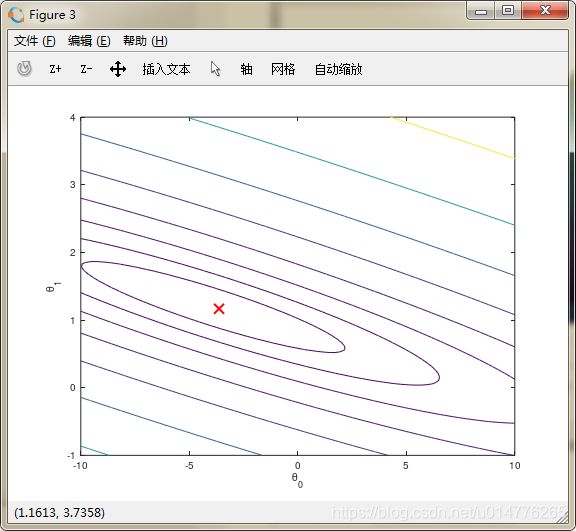The height and width of the screenshot is (531, 576).
Task: Minimize the Figure 3 window
Action: tap(481, 11)
